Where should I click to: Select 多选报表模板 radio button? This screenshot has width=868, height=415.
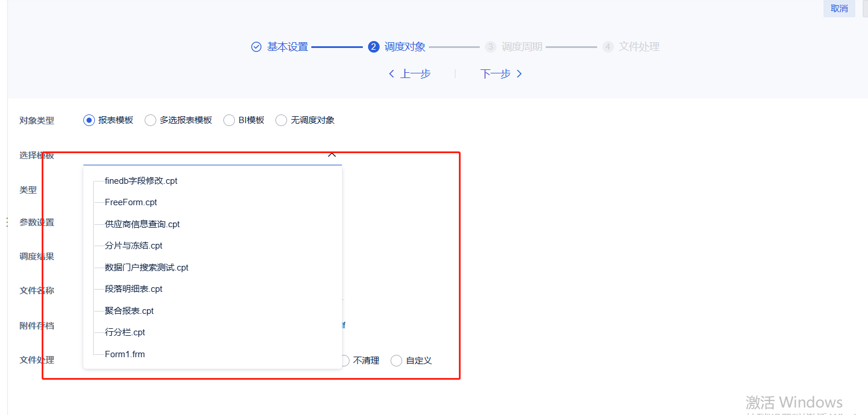150,120
